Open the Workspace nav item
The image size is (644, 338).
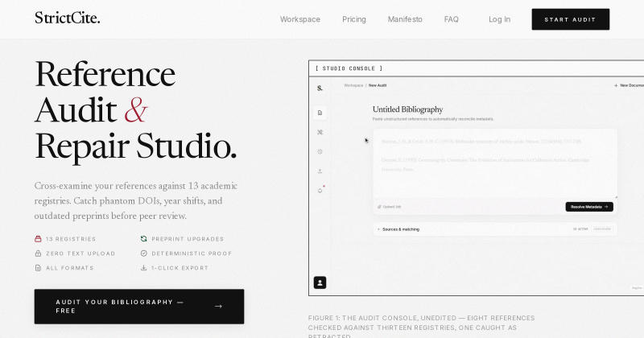pyautogui.click(x=300, y=19)
